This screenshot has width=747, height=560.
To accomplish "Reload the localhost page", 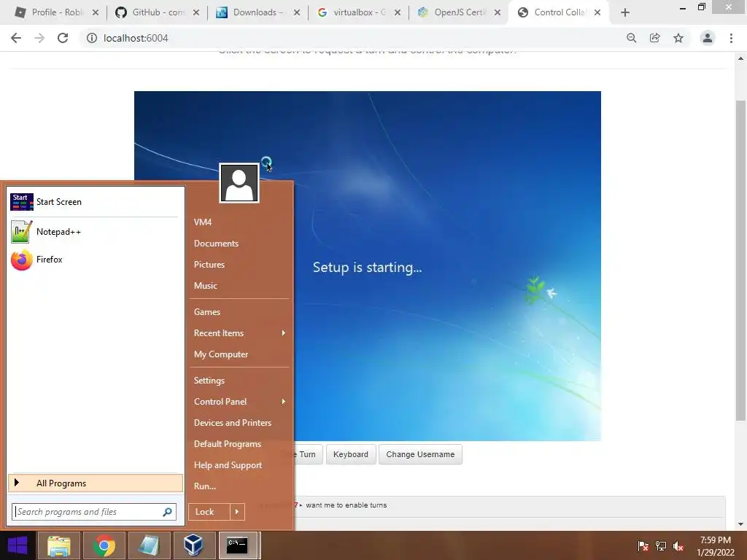I will 63,38.
